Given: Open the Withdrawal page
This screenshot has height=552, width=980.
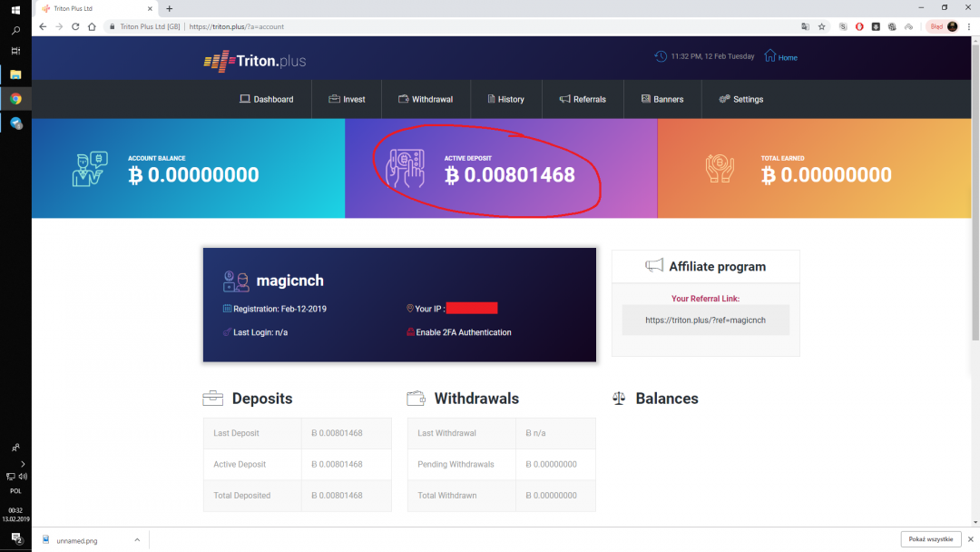Looking at the screenshot, I should click(425, 99).
